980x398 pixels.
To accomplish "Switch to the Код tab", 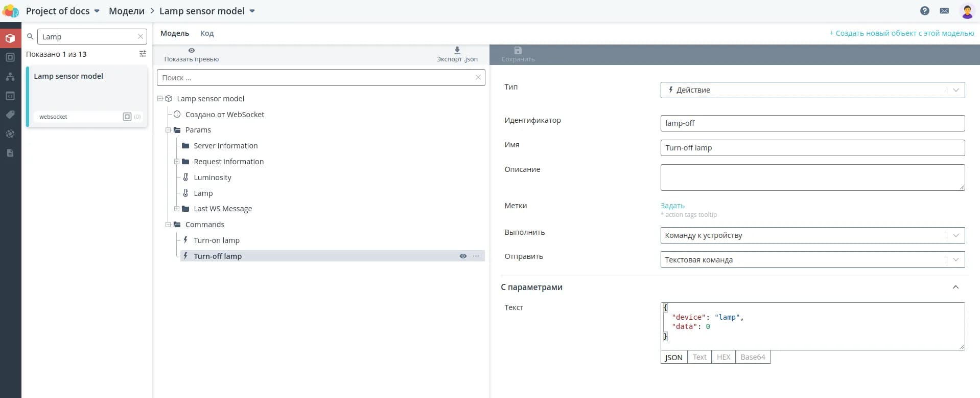I will [207, 33].
